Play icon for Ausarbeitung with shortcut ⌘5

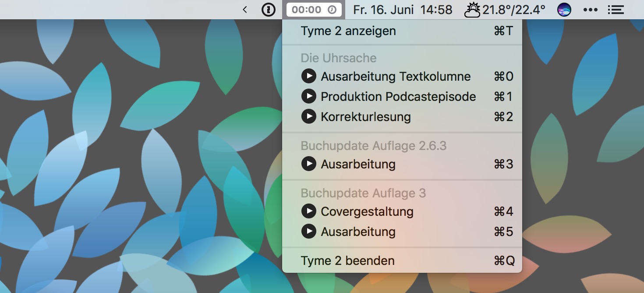[x=309, y=232]
